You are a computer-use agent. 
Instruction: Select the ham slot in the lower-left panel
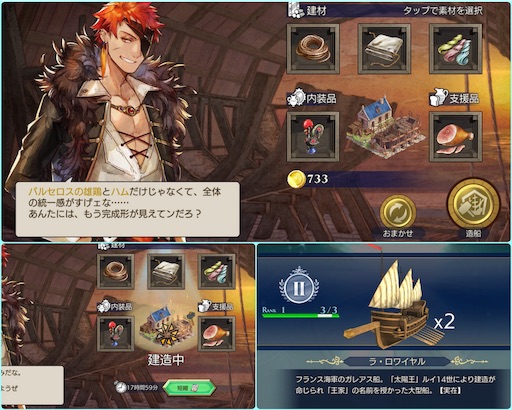pos(217,334)
